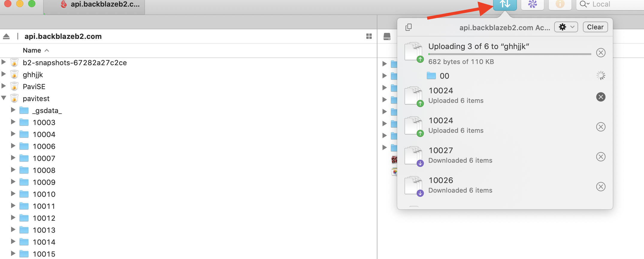
Task: Select folder 10008
Action: coord(44,170)
